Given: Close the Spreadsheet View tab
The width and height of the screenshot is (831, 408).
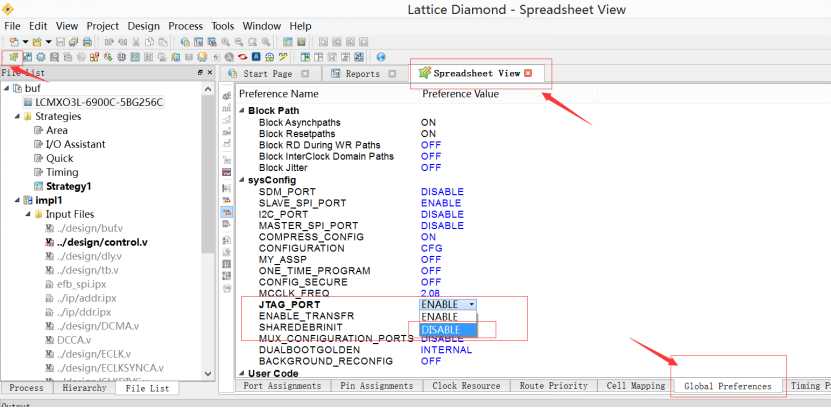Looking at the screenshot, I should point(527,73).
